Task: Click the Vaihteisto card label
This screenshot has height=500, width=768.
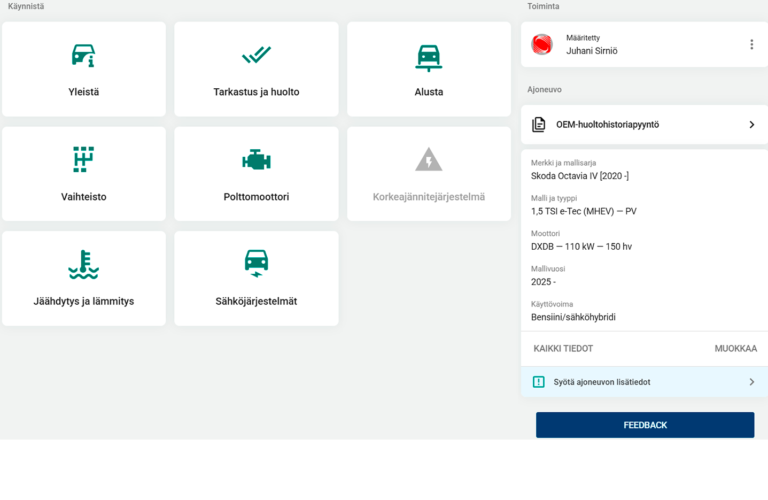Action: [83, 196]
